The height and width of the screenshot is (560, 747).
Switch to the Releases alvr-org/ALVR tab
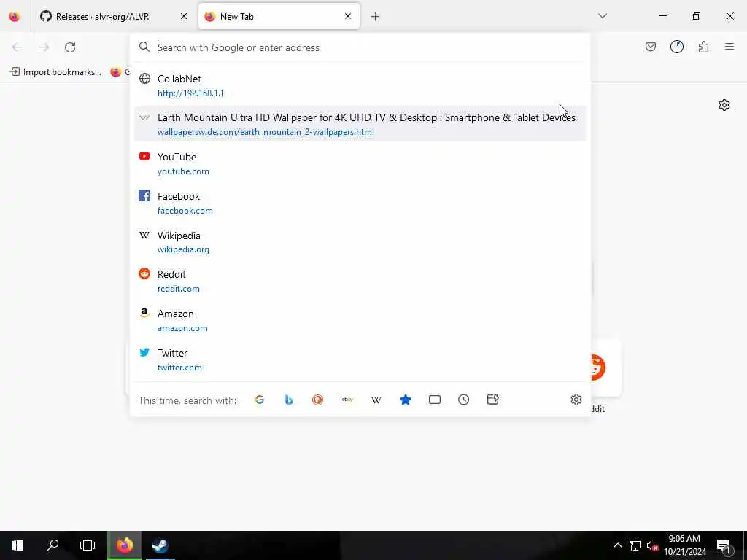(113, 17)
